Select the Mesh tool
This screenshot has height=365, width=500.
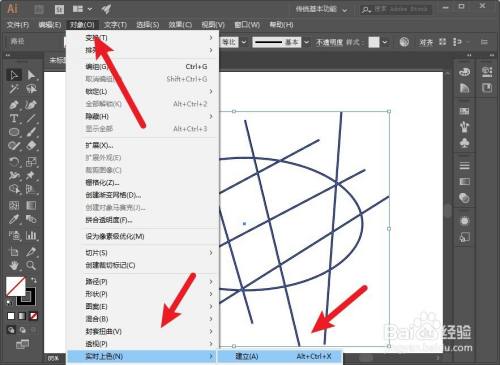click(14, 205)
